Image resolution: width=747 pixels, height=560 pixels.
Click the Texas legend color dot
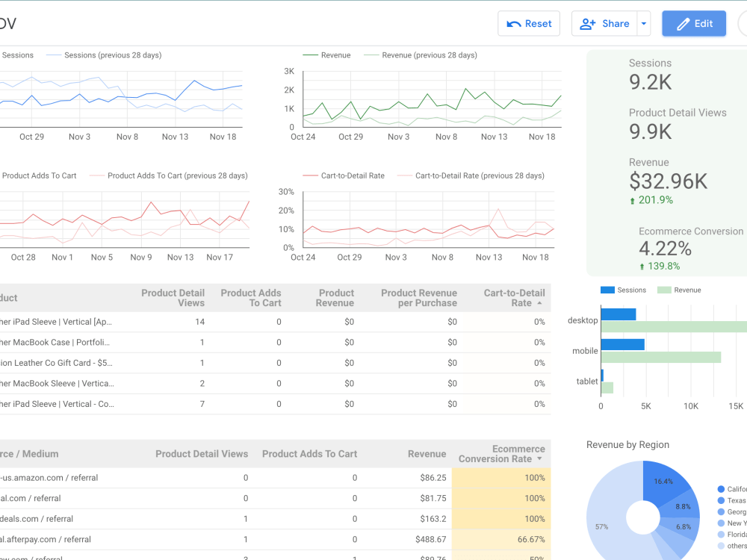721,500
